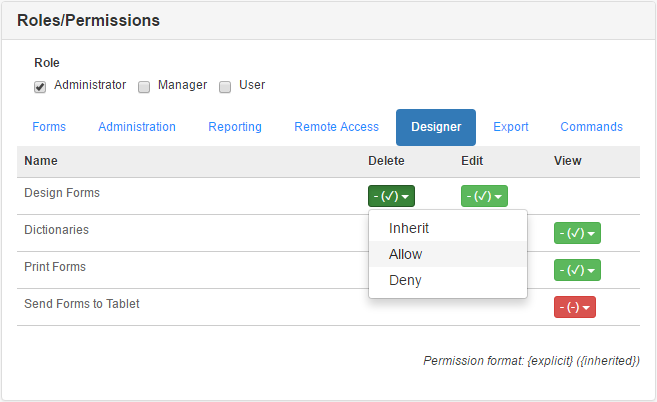Screen dimensions: 657x402
Task: Pick Deny from the permission menu
Action: tap(405, 280)
